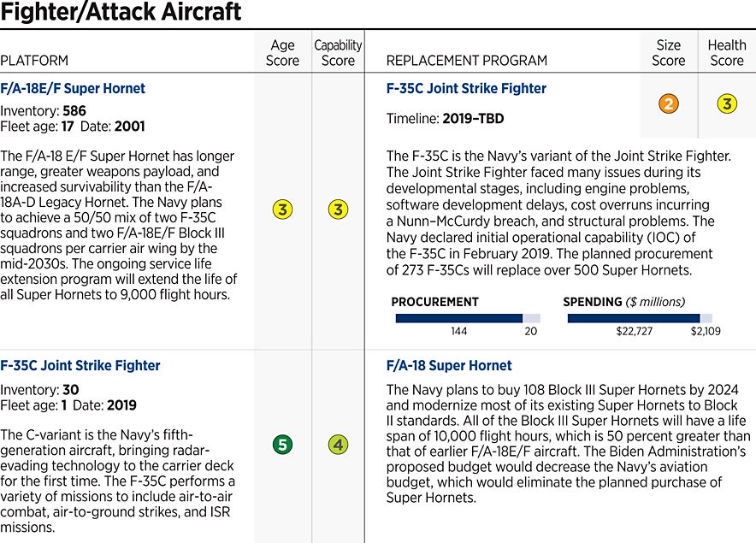The height and width of the screenshot is (543, 756).
Task: Click the green age score 5 badge
Action: (282, 445)
